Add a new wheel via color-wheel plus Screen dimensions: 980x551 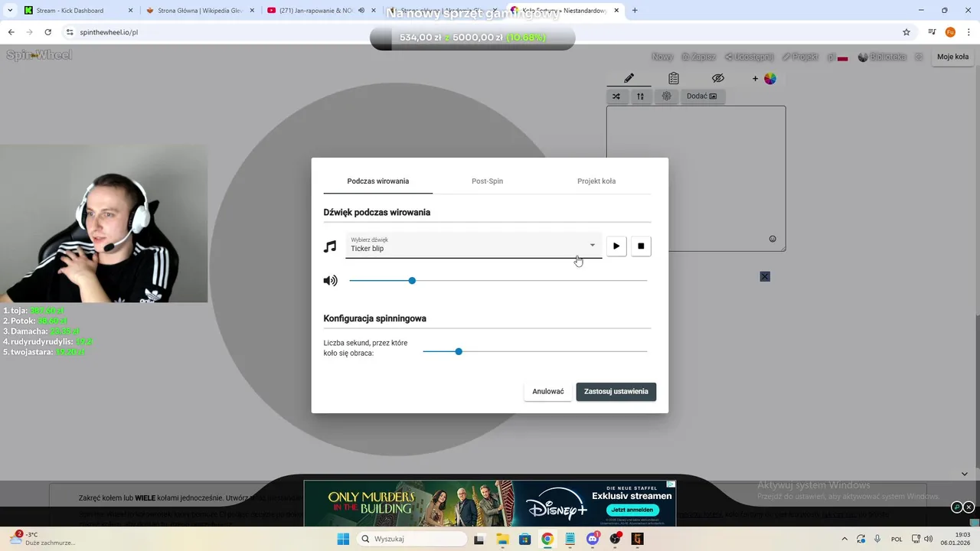(764, 78)
